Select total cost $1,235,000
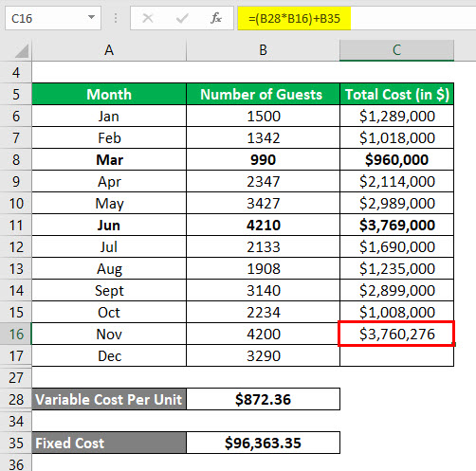The width and height of the screenshot is (476, 471). (396, 268)
